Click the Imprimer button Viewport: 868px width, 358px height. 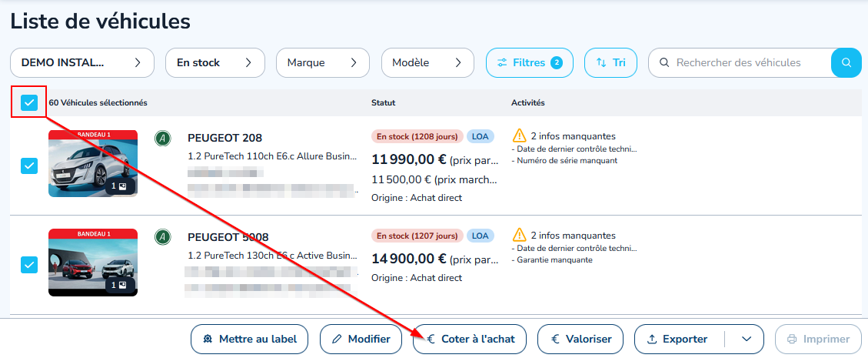point(819,340)
